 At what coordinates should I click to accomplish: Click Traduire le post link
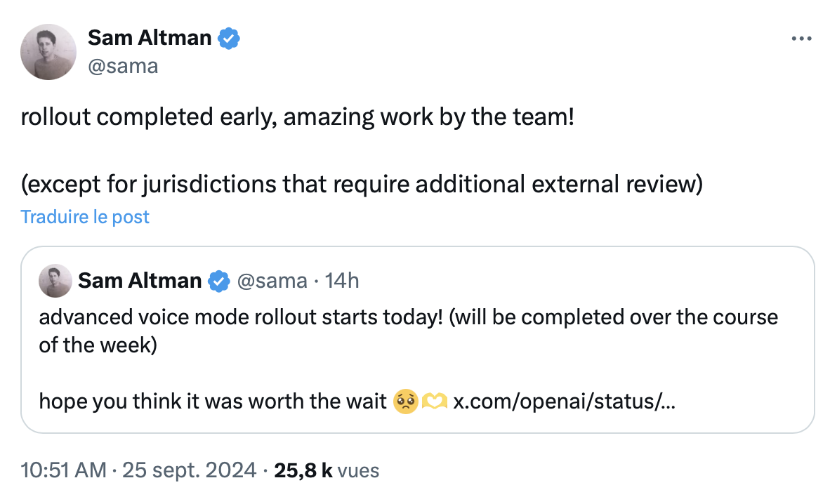[85, 217]
